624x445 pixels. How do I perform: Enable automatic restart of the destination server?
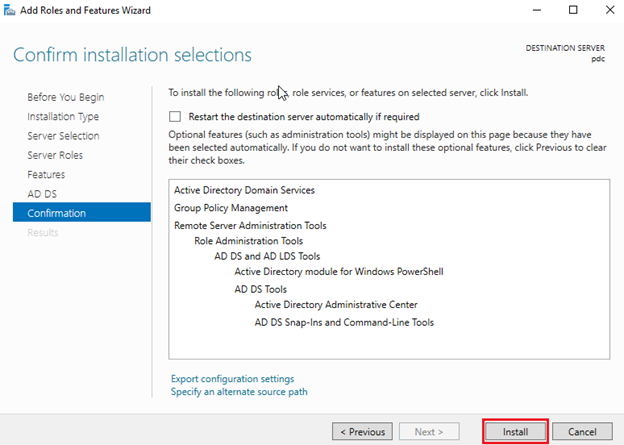[175, 117]
